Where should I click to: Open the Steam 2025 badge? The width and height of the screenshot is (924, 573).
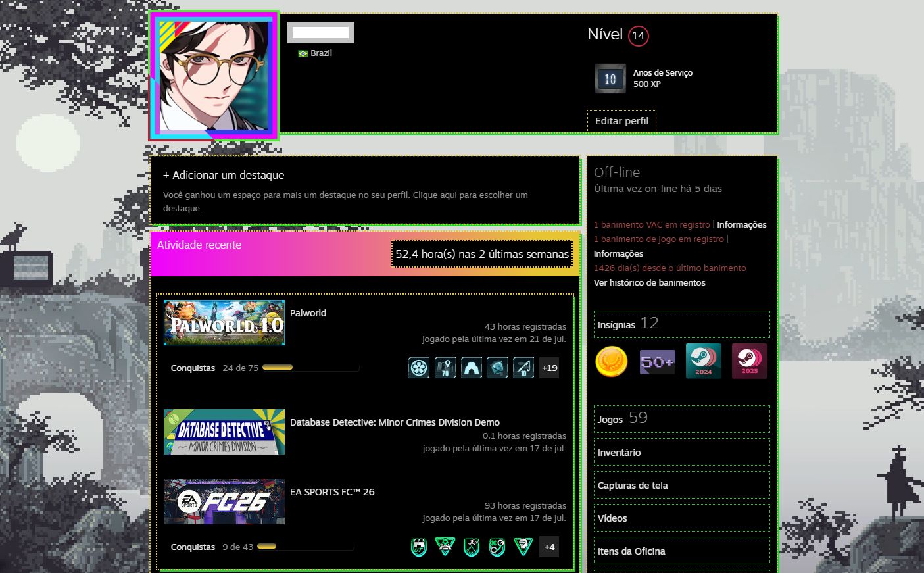click(750, 361)
